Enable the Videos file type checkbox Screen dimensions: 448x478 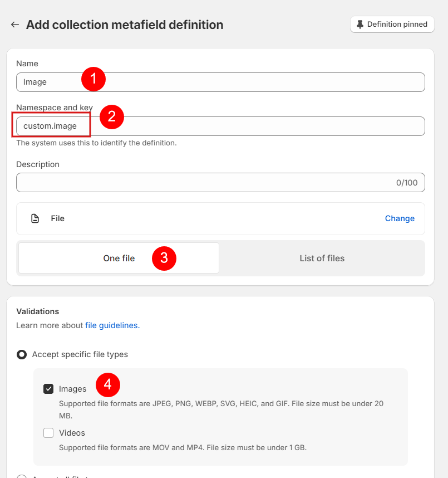tap(48, 433)
